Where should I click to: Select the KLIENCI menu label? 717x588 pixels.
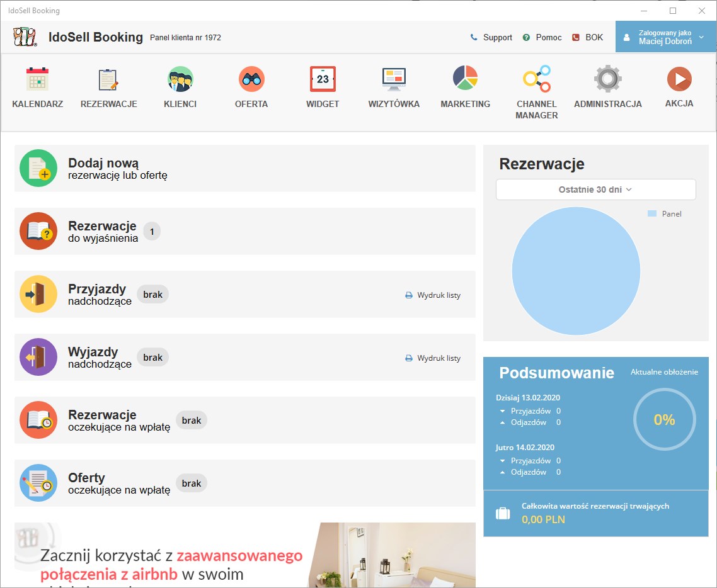coord(180,104)
